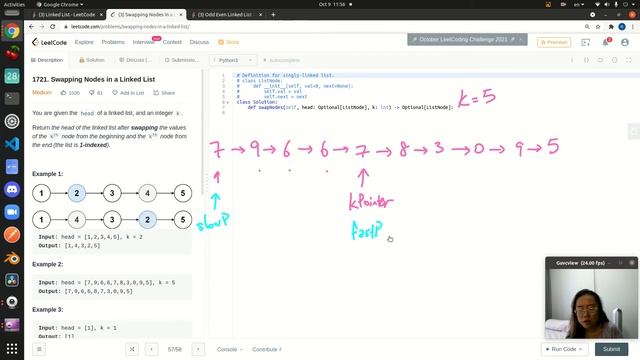640x360 pixels.
Task: Click the Premium button
Action: tap(554, 42)
